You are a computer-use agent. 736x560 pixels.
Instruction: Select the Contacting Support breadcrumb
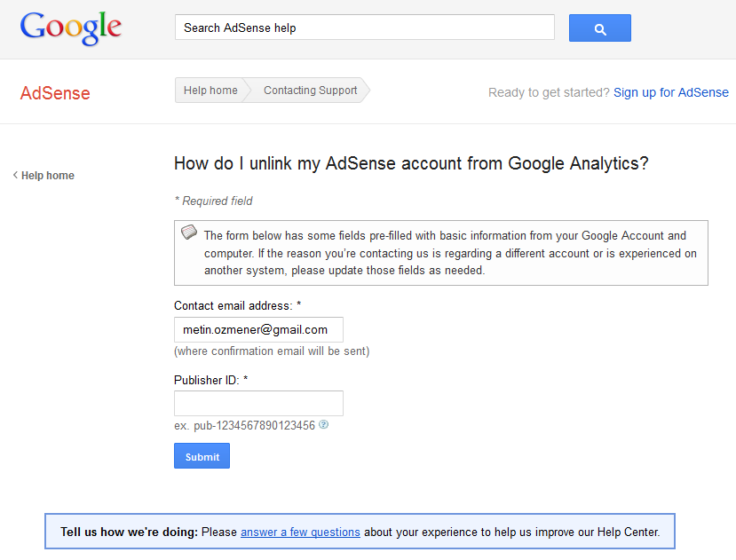click(310, 91)
